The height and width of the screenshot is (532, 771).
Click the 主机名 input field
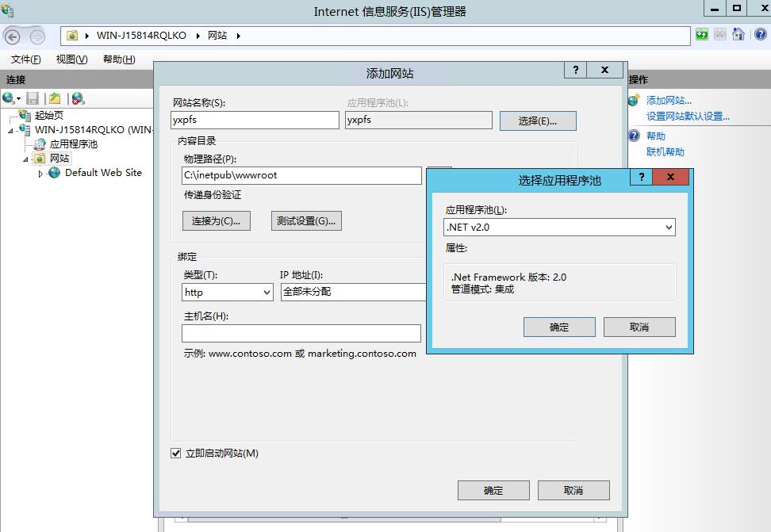click(301, 333)
